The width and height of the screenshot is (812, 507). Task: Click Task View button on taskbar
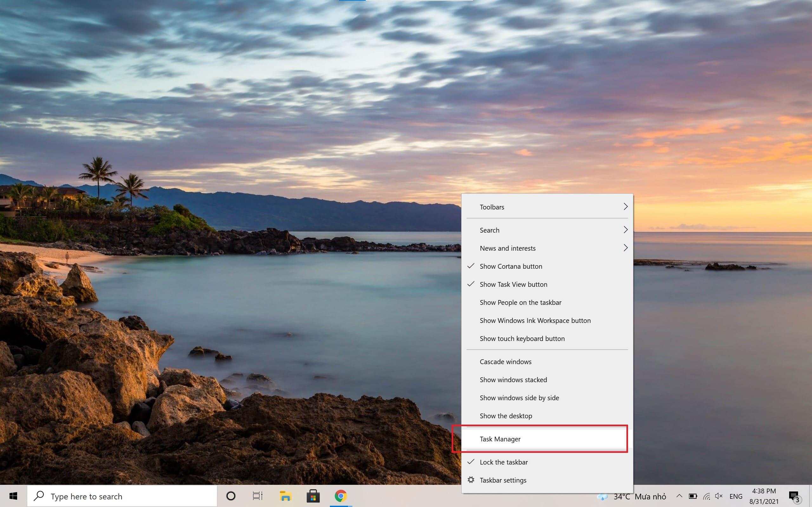pos(257,496)
